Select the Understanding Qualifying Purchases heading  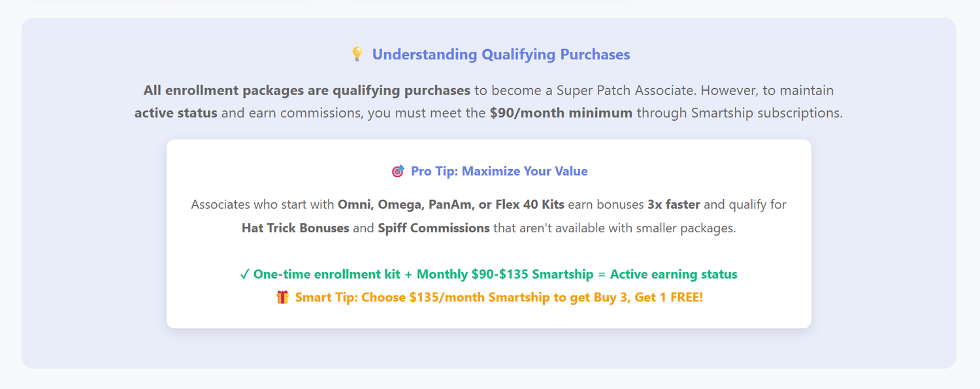point(500,55)
